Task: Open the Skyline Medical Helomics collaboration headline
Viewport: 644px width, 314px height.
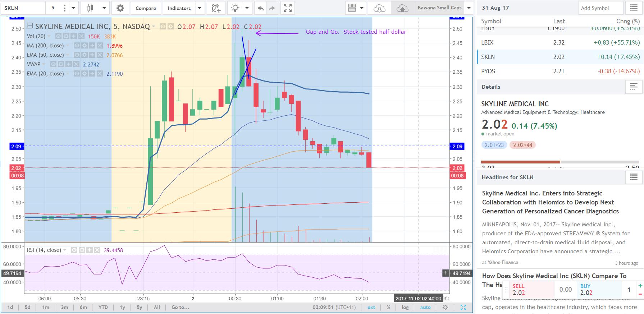Action: pos(550,202)
